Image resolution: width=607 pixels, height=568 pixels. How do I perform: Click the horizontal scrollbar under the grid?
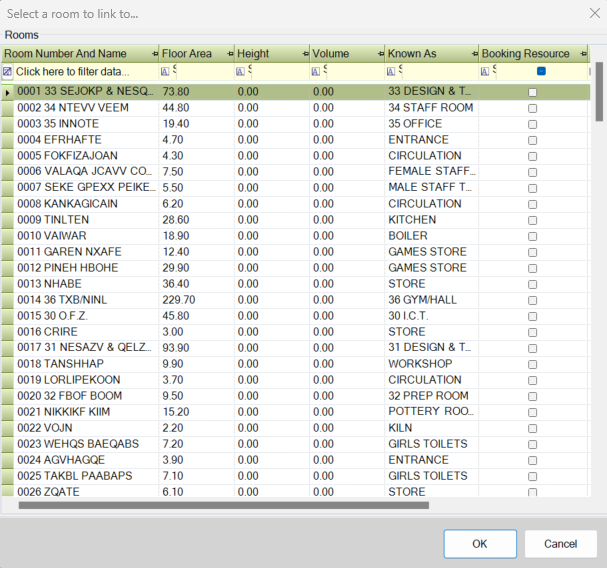pyautogui.click(x=223, y=506)
